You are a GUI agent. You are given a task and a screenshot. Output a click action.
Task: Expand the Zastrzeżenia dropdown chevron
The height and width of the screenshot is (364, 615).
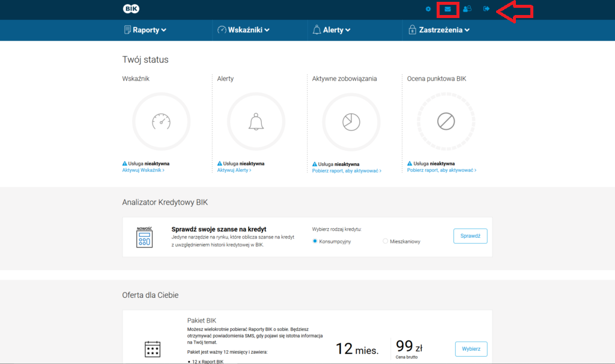pos(467,30)
